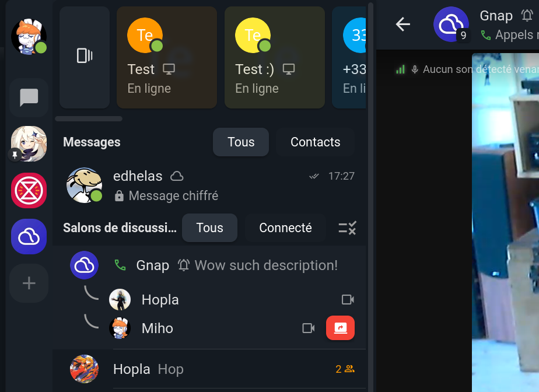
Task: Toggle the Gnap notification bell in header
Action: pos(527,16)
